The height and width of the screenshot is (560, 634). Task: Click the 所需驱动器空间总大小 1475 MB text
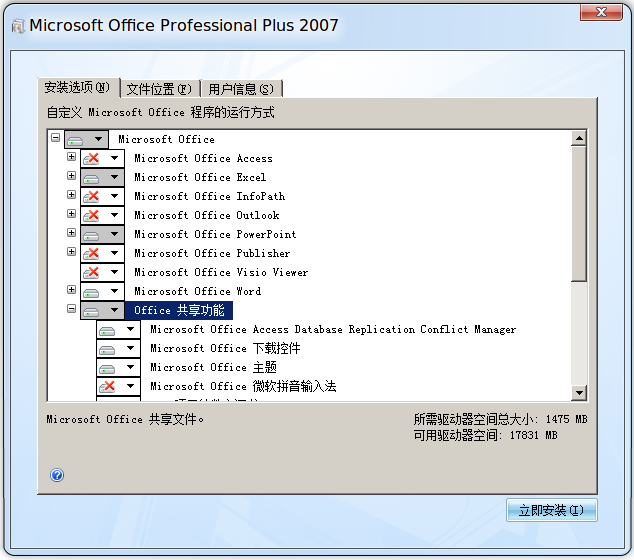[x=501, y=419]
